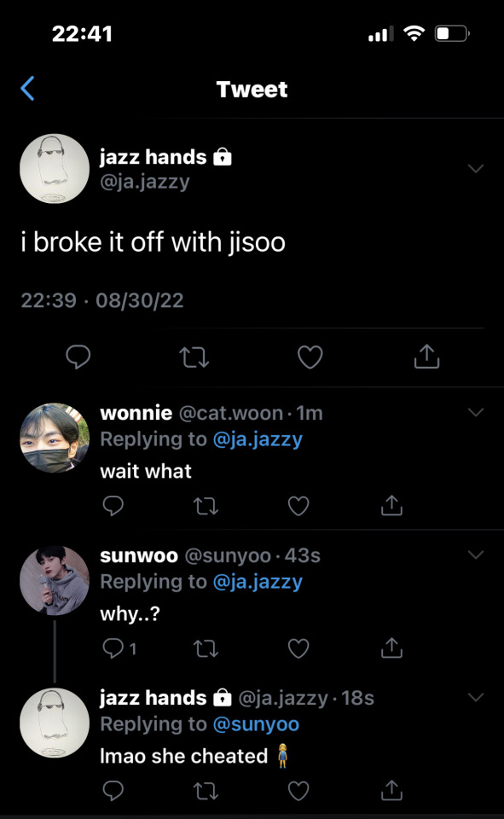This screenshot has width=504, height=819.
Task: Like wonnie's 'wait what' reply
Action: click(298, 506)
